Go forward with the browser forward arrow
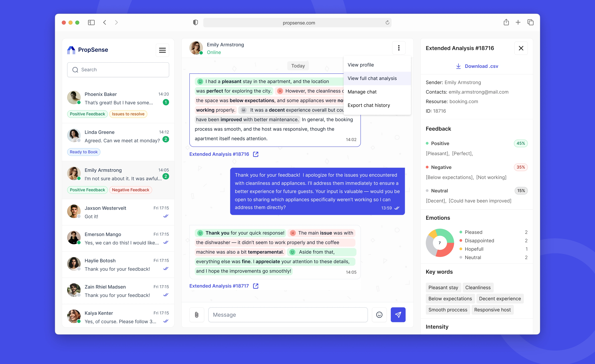 (x=116, y=22)
